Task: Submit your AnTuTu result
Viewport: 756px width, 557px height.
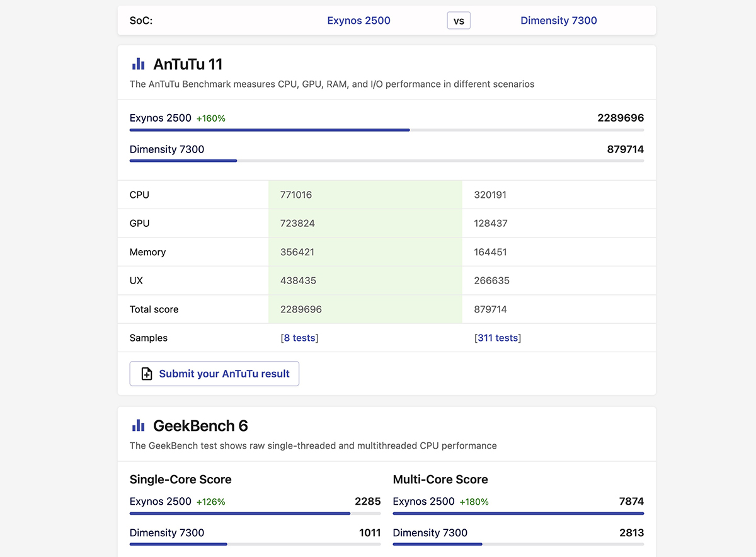Action: click(214, 374)
